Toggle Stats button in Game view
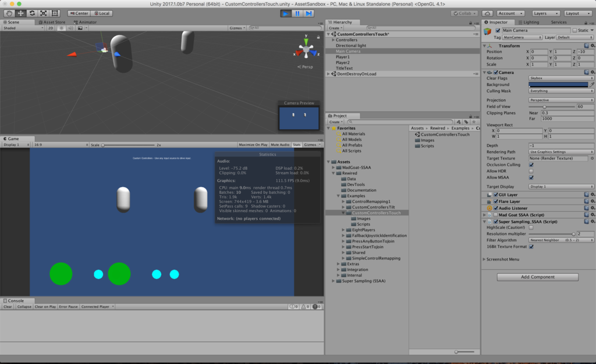 (296, 145)
